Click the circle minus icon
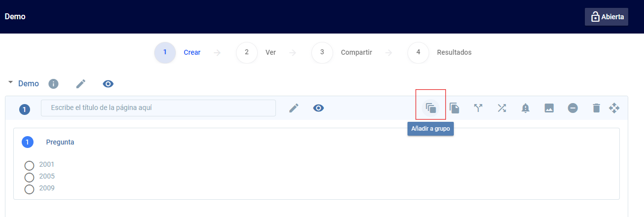This screenshot has width=644, height=217. pos(573,108)
